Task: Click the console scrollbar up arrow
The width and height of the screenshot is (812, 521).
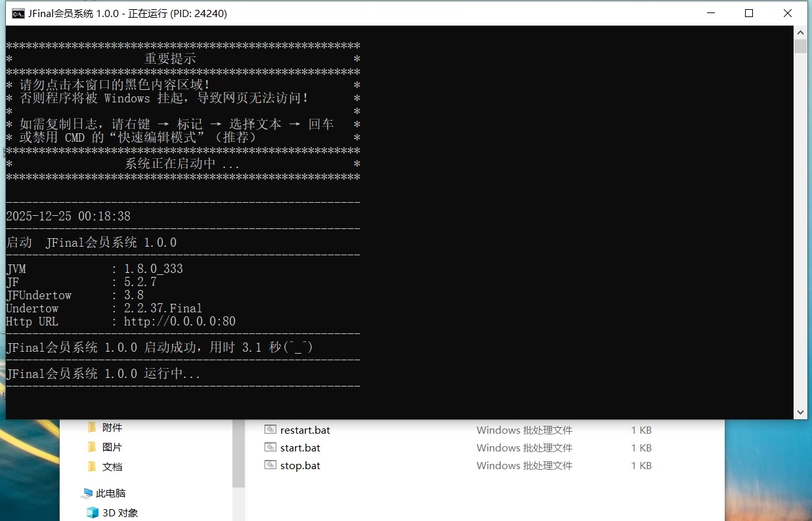Action: point(800,32)
